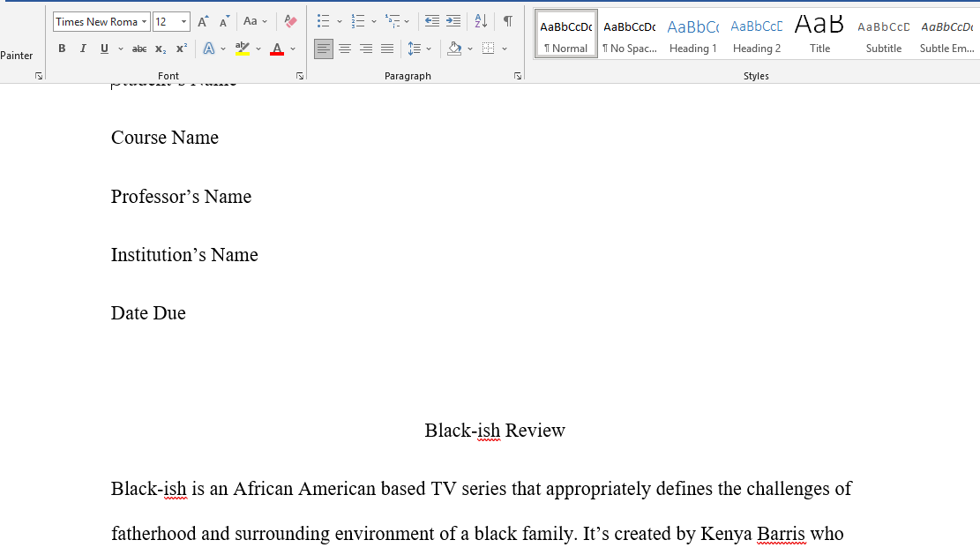
Task: Center align the text
Action: 345,49
